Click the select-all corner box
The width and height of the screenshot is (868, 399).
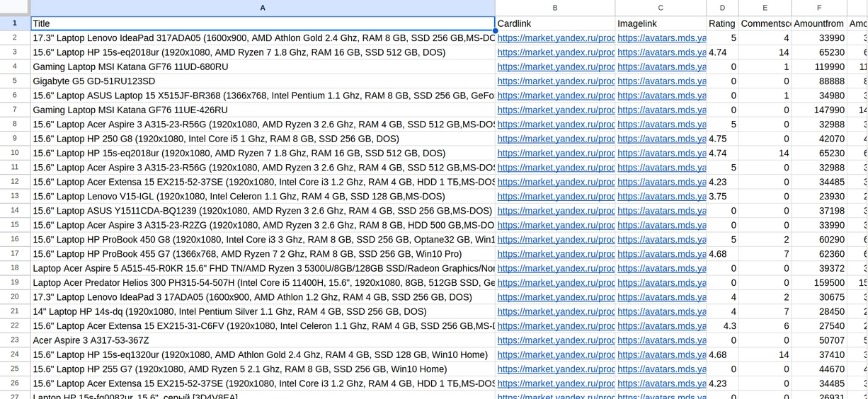(x=15, y=8)
